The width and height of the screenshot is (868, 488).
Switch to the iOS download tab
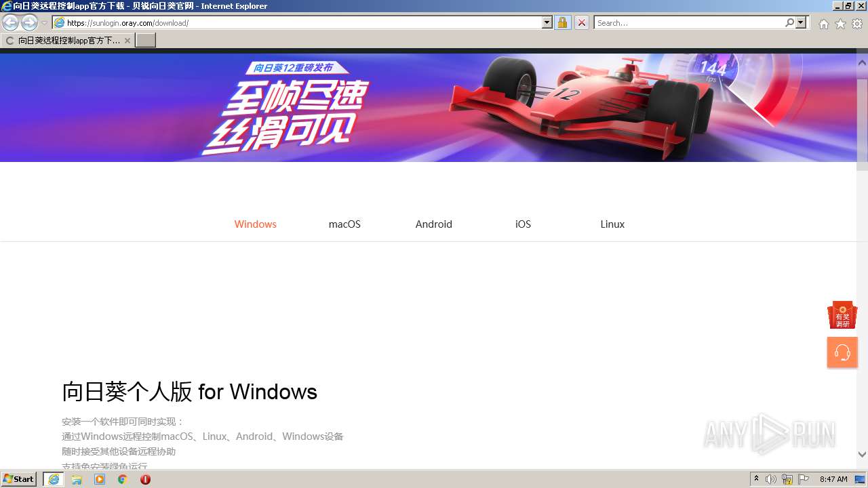pos(523,224)
